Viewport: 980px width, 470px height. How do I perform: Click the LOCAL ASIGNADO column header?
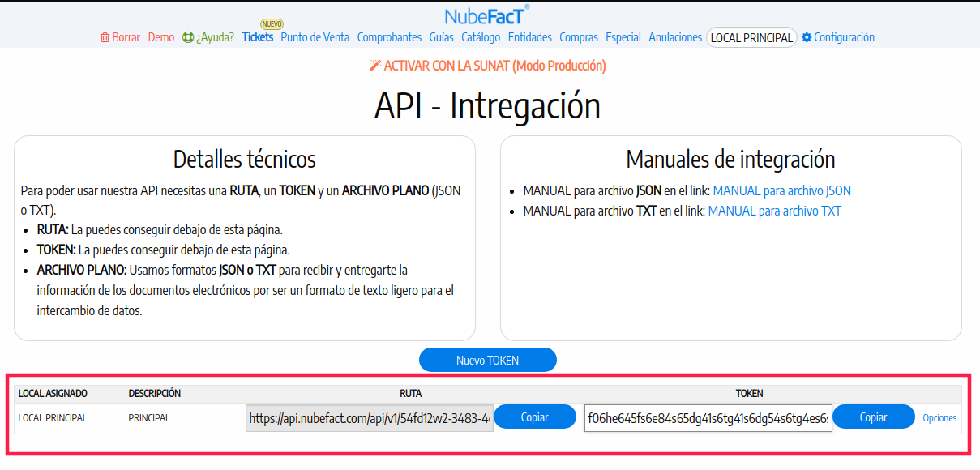click(53, 394)
